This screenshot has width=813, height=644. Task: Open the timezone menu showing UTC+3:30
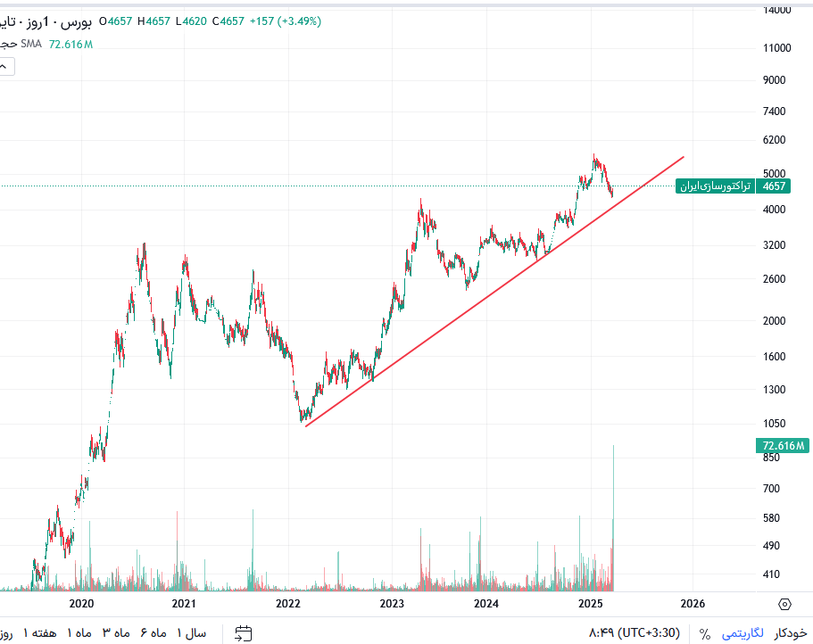635,632
